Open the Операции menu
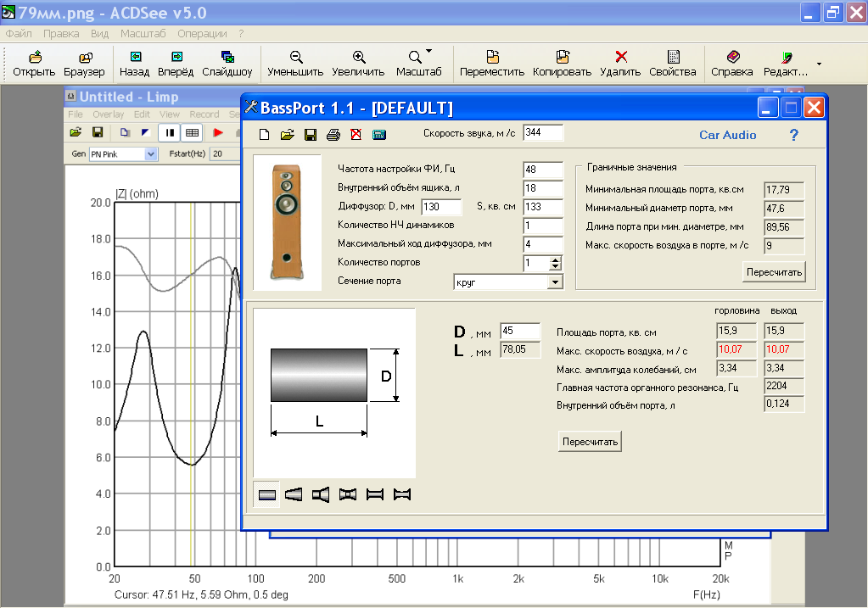 point(202,34)
